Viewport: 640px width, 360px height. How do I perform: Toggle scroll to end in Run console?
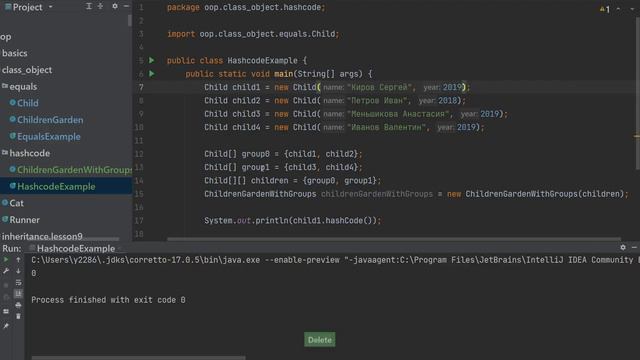point(18,294)
